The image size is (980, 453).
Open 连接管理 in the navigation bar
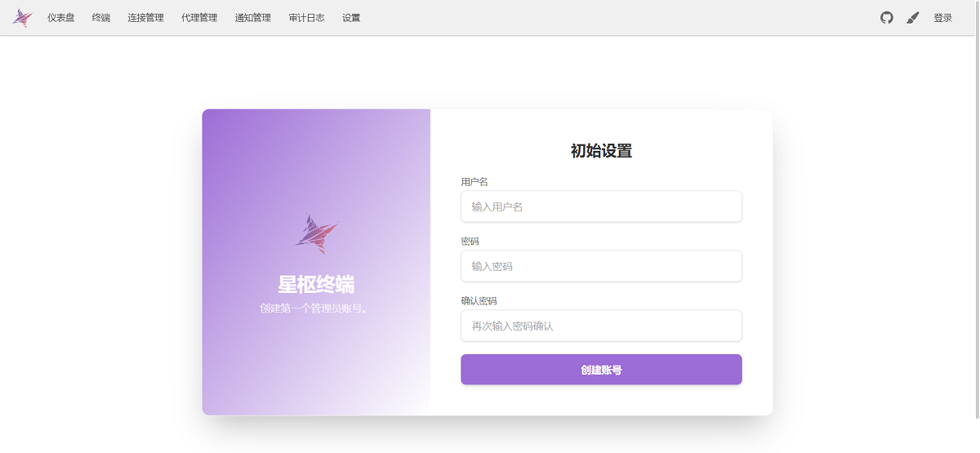point(145,18)
